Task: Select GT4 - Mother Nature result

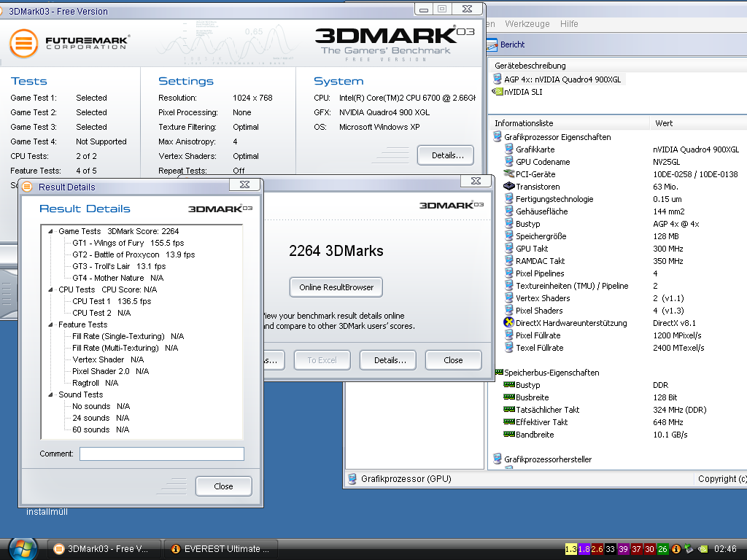Action: [117, 278]
